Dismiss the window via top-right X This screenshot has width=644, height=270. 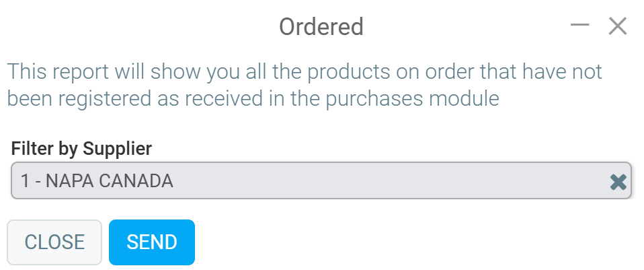[617, 26]
